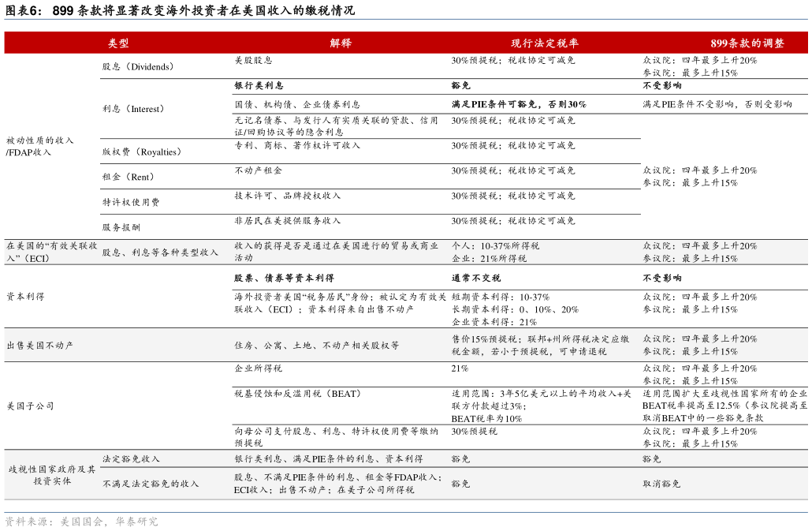Select the 特许权使用费 row label
The image size is (812, 531).
pos(120,200)
